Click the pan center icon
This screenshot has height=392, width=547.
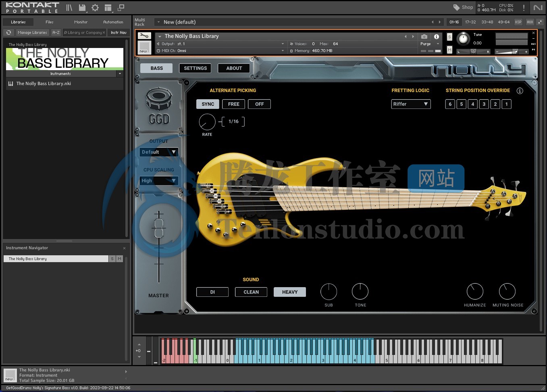pyautogui.click(x=473, y=51)
